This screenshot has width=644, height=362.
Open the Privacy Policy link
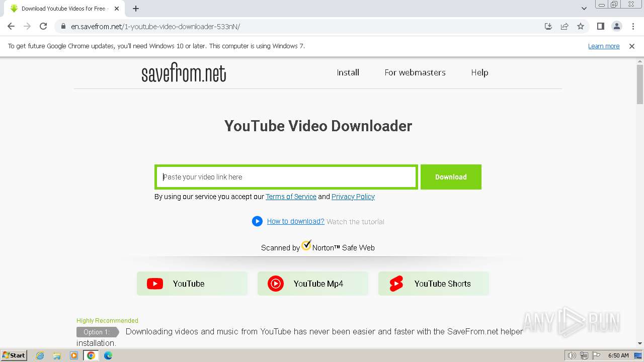point(353,197)
